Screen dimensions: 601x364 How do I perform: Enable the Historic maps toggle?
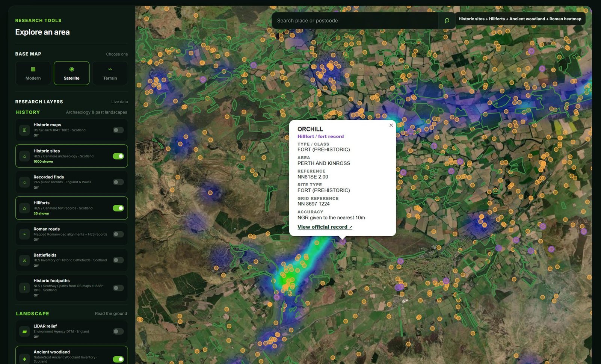[118, 130]
